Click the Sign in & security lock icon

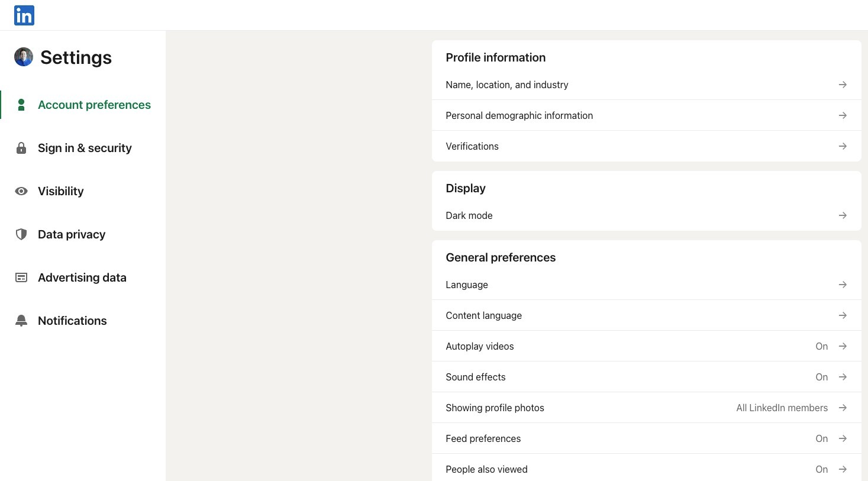(x=21, y=148)
